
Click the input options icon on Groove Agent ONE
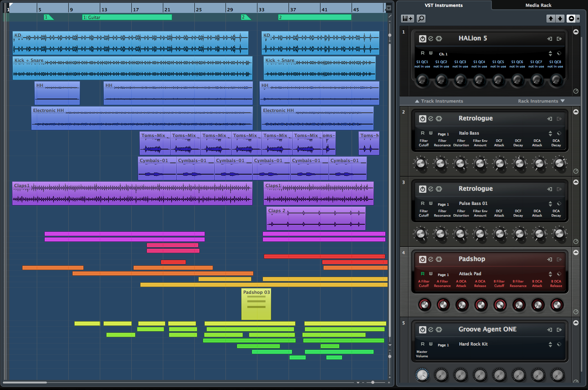point(550,329)
